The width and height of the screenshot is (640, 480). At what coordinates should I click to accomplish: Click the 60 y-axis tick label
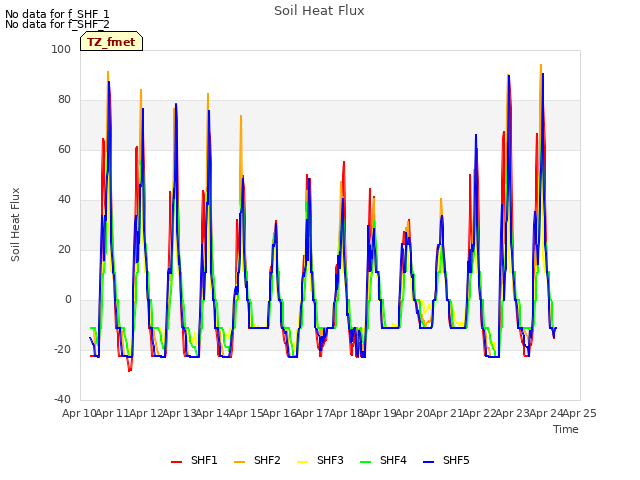coord(64,149)
